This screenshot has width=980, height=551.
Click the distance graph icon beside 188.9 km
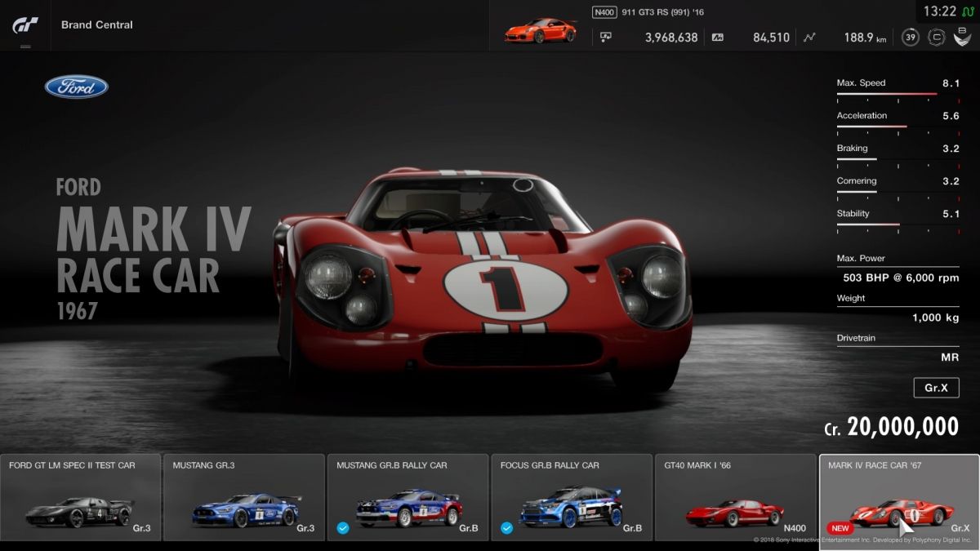809,37
